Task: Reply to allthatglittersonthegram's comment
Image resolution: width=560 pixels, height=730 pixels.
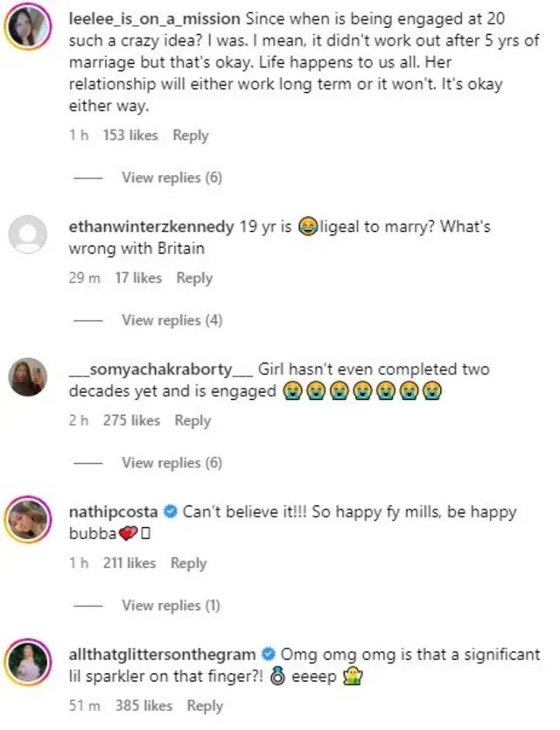Action: click(205, 705)
